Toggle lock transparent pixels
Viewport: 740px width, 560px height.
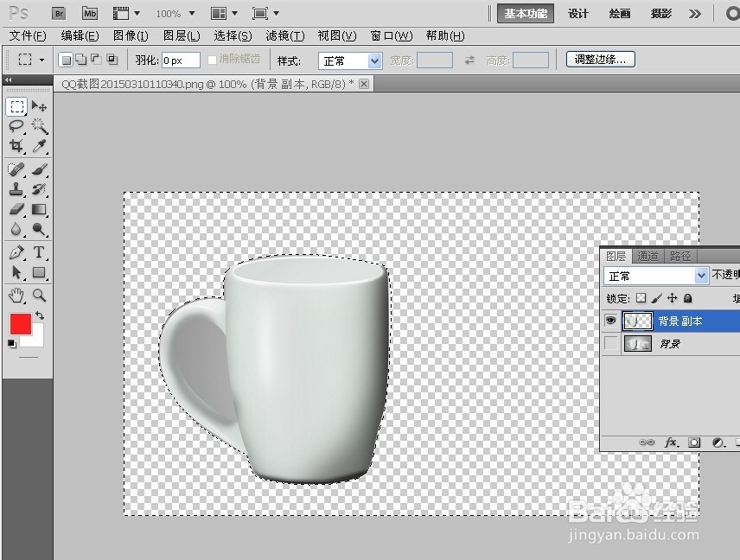641,297
